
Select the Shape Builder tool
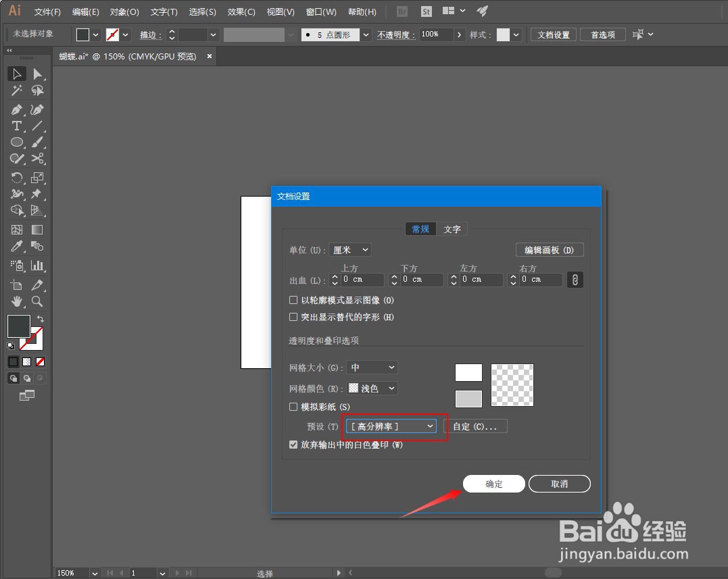click(17, 211)
